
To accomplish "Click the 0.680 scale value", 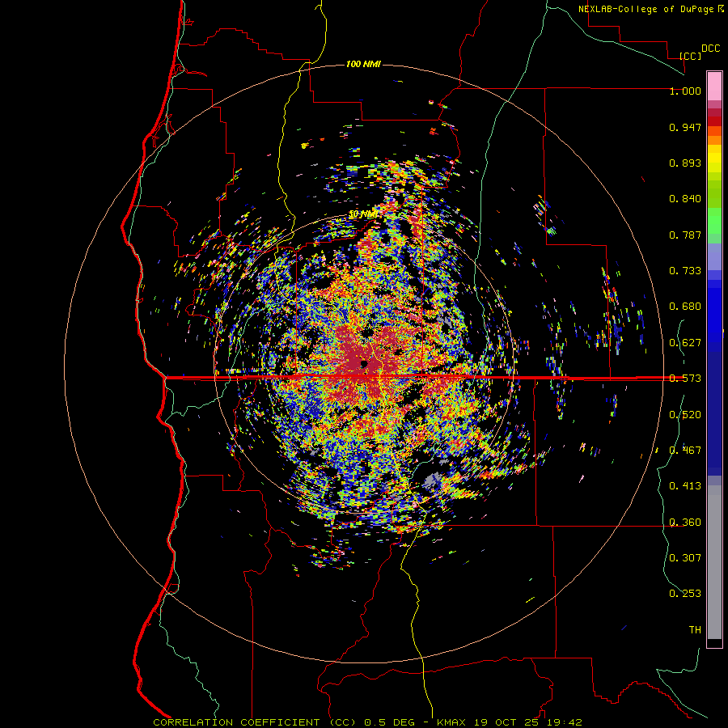I will pos(685,307).
